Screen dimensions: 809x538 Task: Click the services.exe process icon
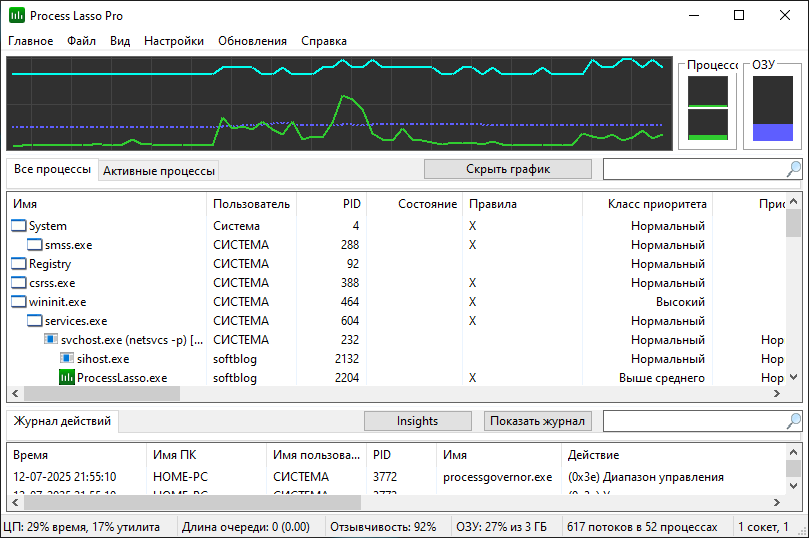pyautogui.click(x=35, y=321)
